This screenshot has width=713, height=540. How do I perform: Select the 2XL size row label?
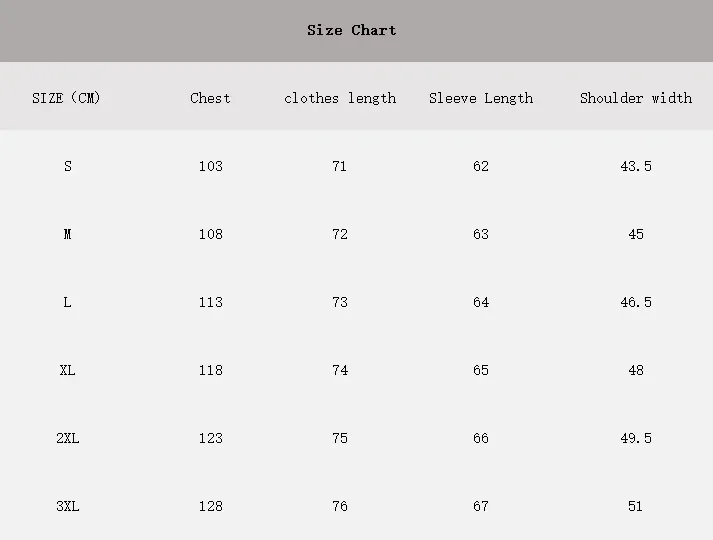pyautogui.click(x=68, y=438)
